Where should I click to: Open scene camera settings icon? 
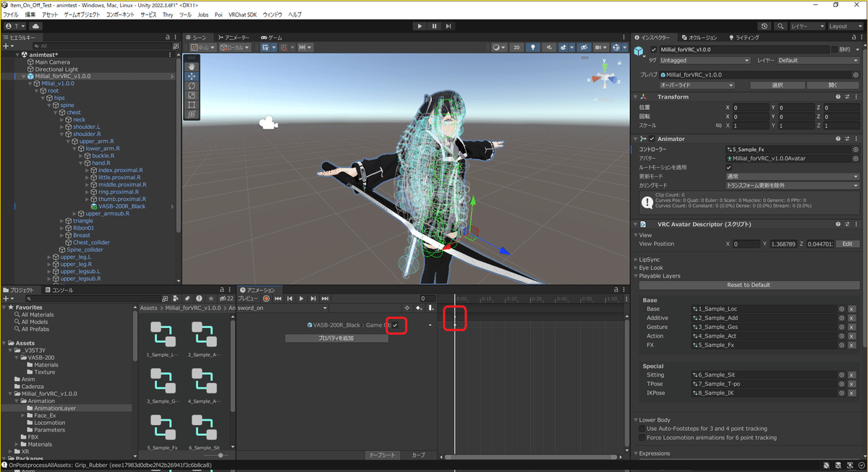(600, 47)
